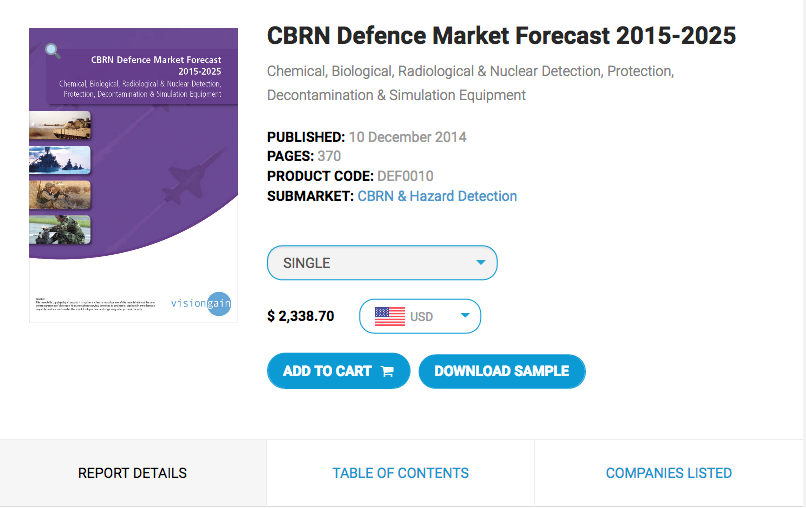Click the kneeling soldier image on the cover
Viewport: 806px width, 508px height.
[60, 194]
